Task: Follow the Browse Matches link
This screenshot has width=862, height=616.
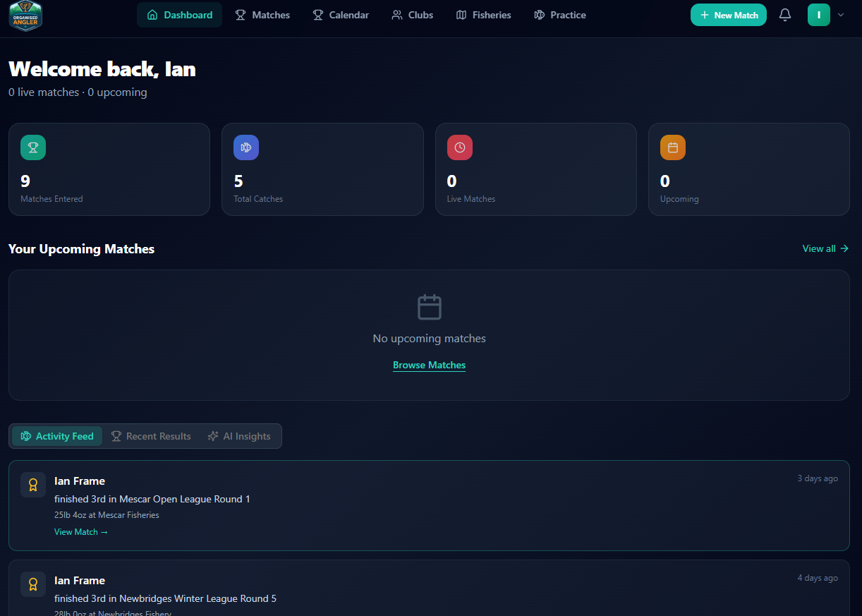Action: click(x=429, y=365)
